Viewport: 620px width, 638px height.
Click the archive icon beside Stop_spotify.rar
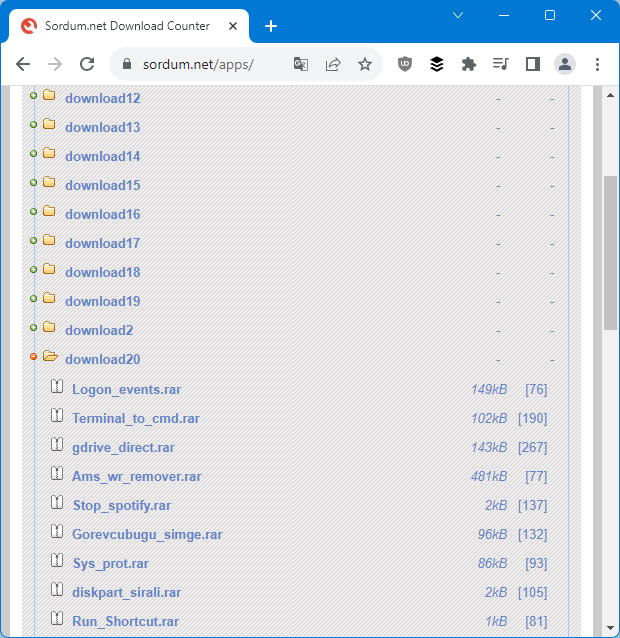click(x=57, y=503)
